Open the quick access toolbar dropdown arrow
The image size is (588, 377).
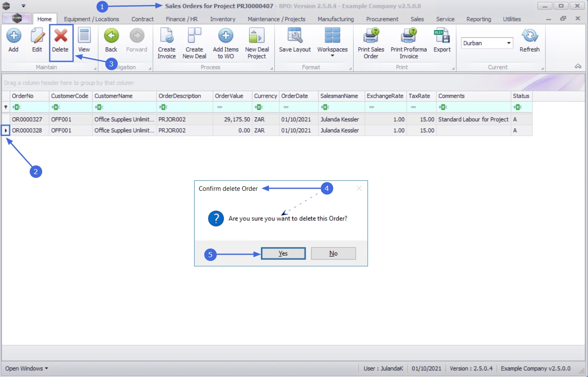point(23,6)
